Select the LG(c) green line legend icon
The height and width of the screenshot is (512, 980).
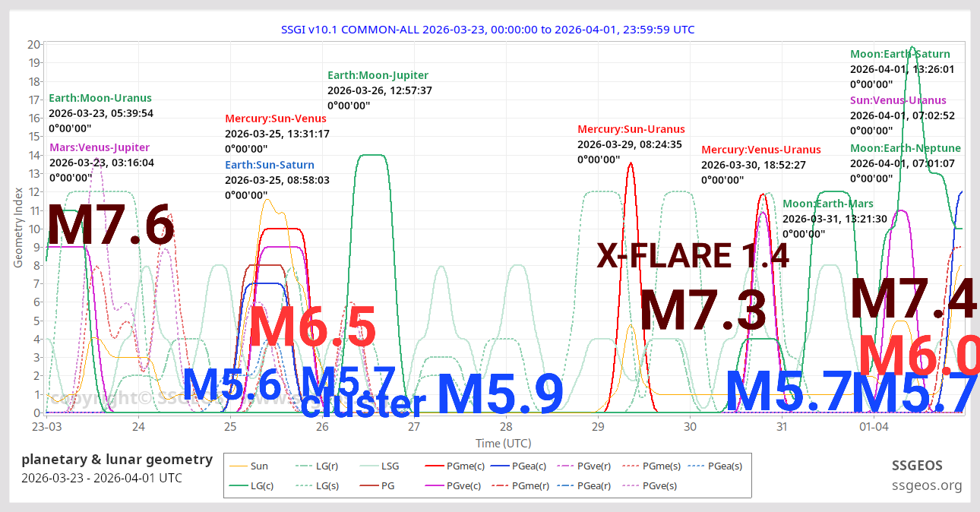[238, 485]
